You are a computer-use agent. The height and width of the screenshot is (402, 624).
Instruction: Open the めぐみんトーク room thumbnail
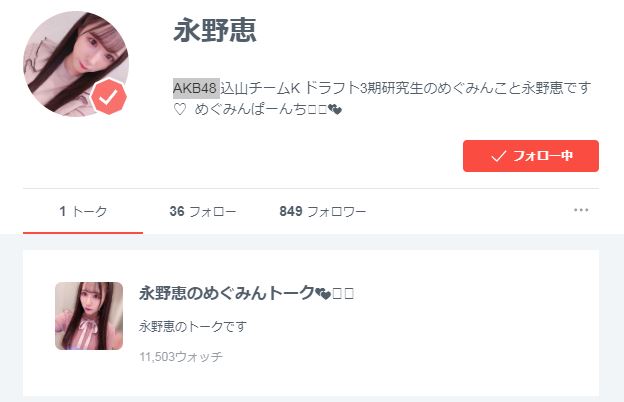point(89,316)
